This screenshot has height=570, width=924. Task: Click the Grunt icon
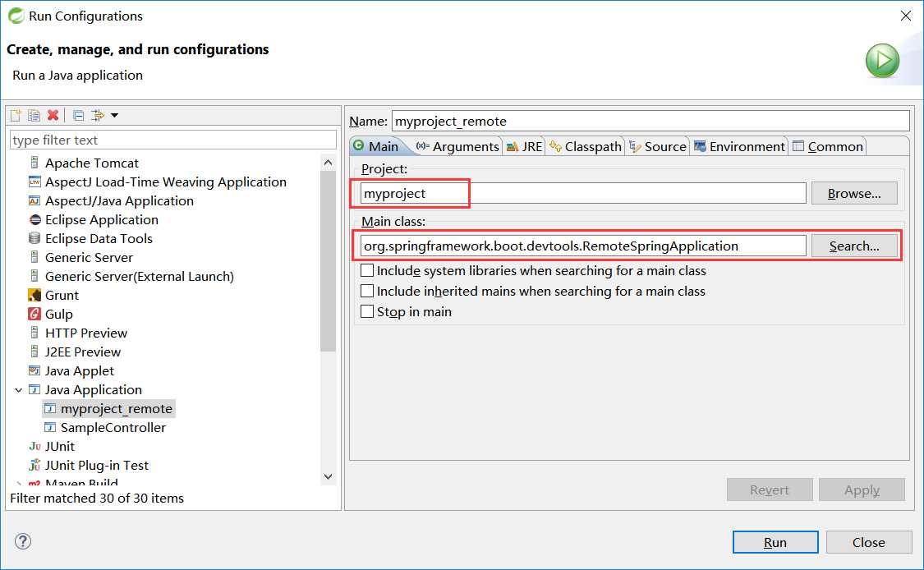(34, 296)
